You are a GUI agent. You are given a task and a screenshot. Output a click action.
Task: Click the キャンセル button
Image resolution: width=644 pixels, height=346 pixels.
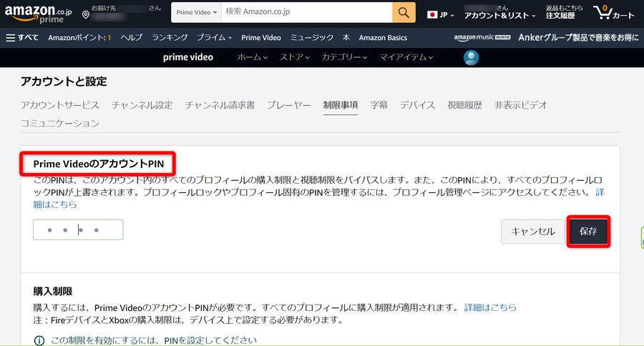pyautogui.click(x=533, y=232)
